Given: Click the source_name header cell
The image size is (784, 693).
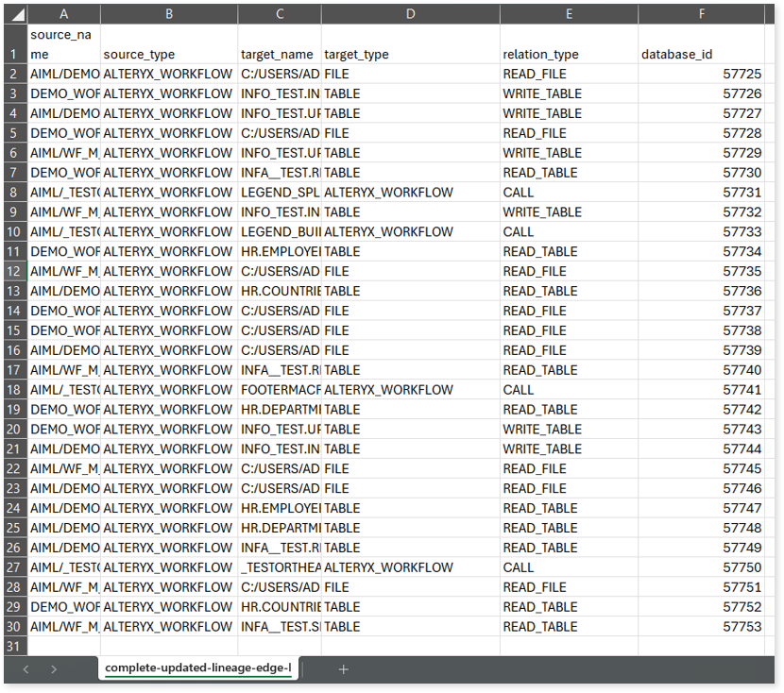Looking at the screenshot, I should point(64,44).
